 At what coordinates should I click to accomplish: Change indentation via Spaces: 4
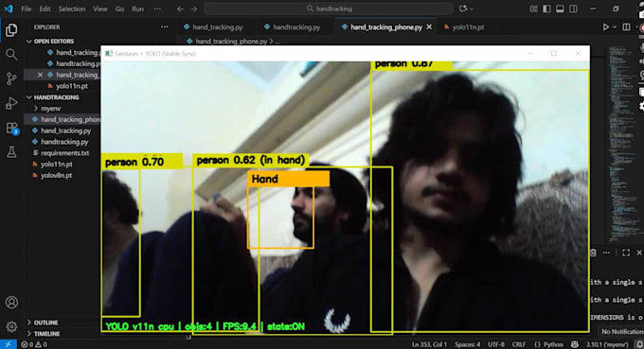pos(467,344)
